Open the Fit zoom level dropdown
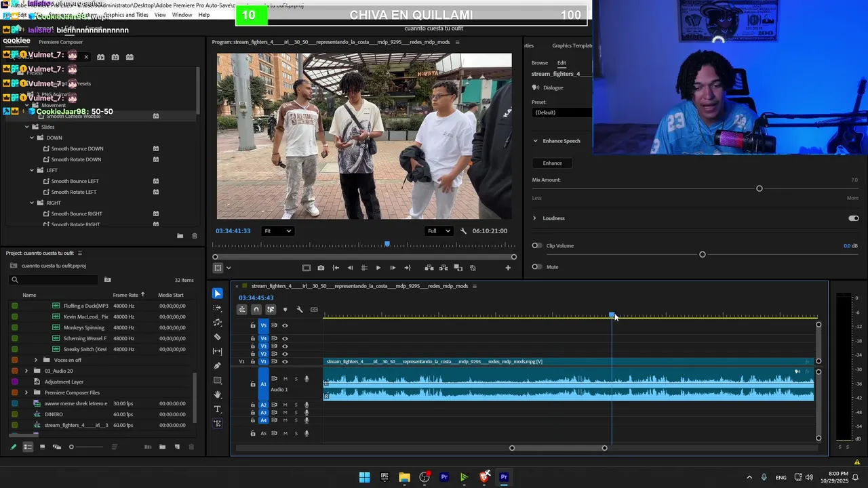868x488 pixels. (x=277, y=231)
